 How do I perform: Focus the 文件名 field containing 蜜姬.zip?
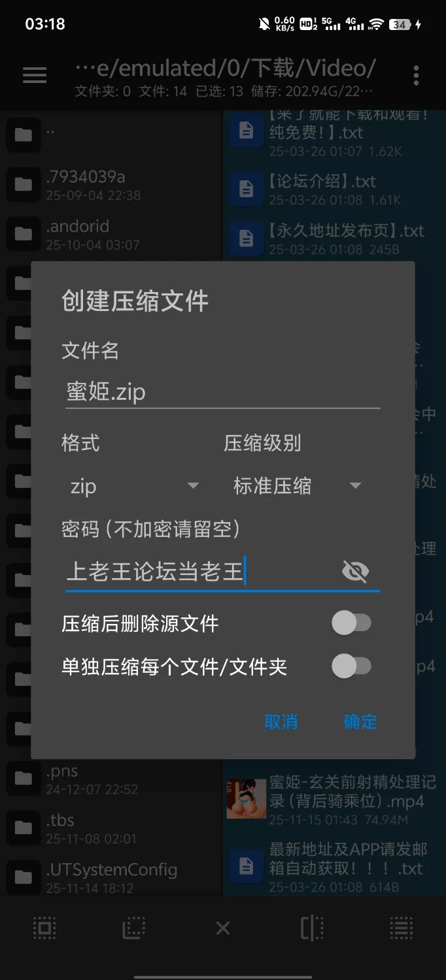[222, 392]
